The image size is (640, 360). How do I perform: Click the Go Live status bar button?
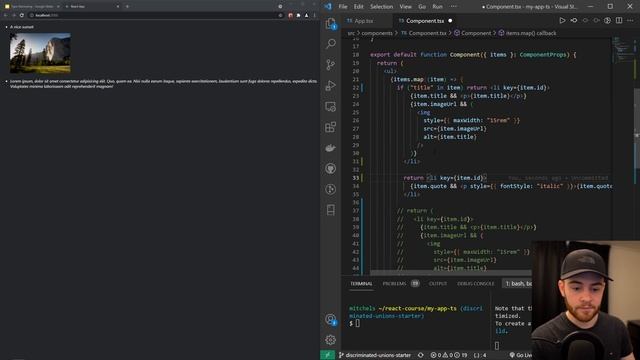(x=520, y=355)
